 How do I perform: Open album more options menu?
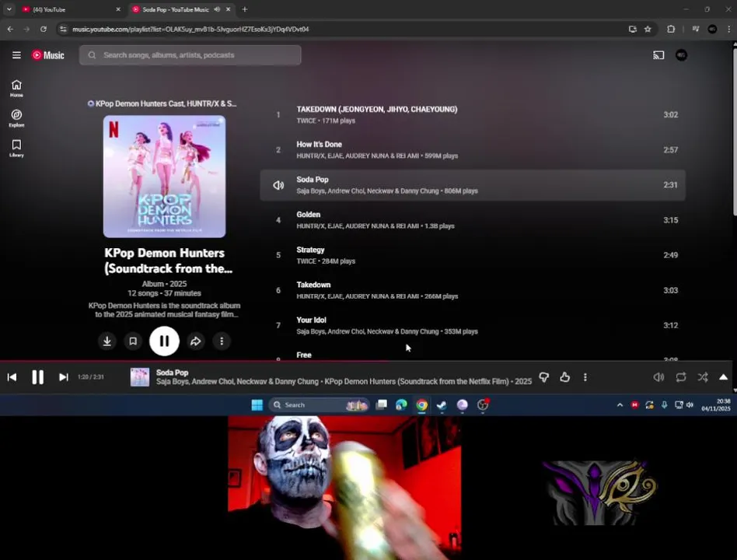(x=222, y=341)
